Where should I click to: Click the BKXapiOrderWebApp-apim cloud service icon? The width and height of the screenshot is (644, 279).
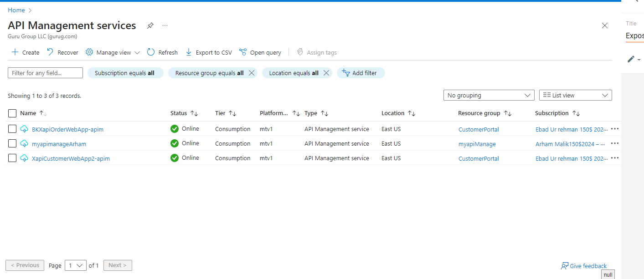click(x=24, y=129)
